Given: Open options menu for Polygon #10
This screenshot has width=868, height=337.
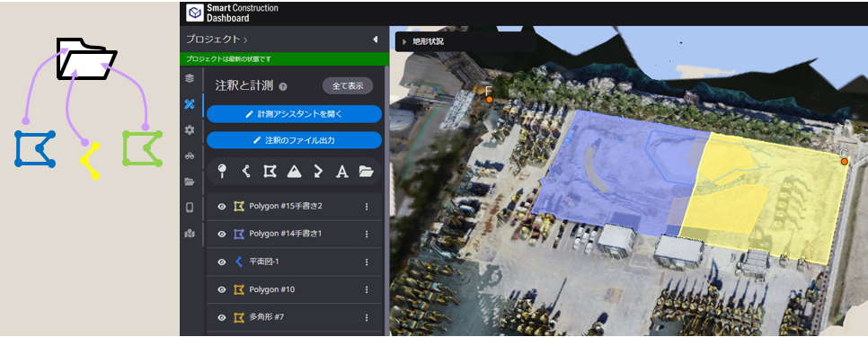Looking at the screenshot, I should pyautogui.click(x=367, y=289).
